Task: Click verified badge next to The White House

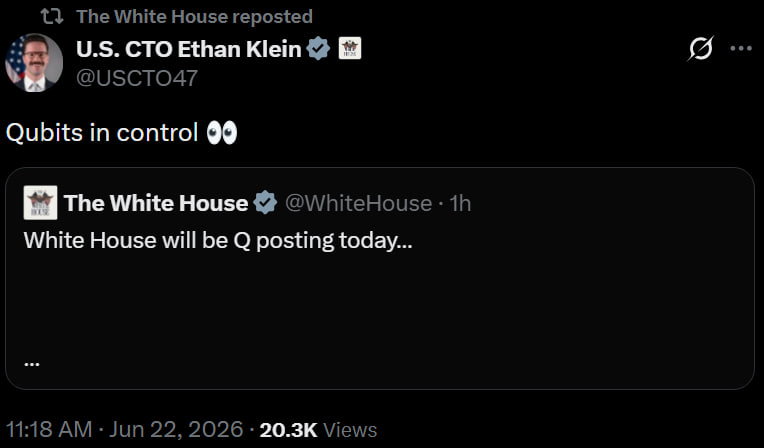Action: [265, 203]
